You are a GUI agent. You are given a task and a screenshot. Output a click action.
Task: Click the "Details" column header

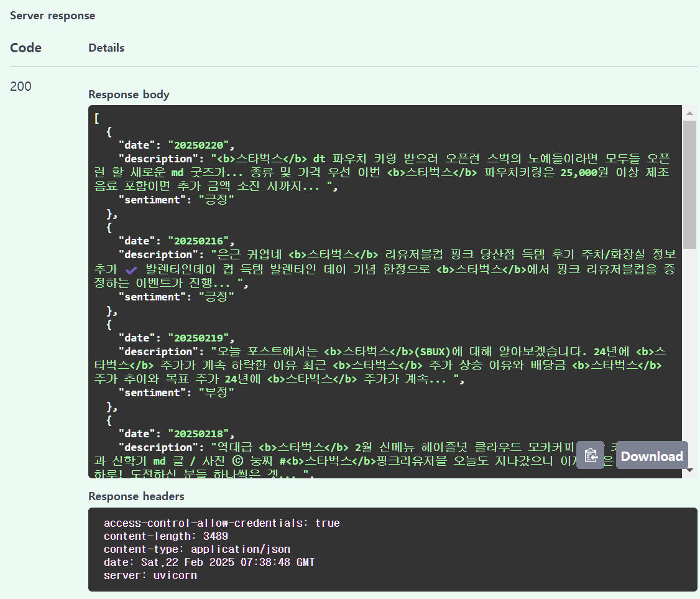pyautogui.click(x=106, y=48)
